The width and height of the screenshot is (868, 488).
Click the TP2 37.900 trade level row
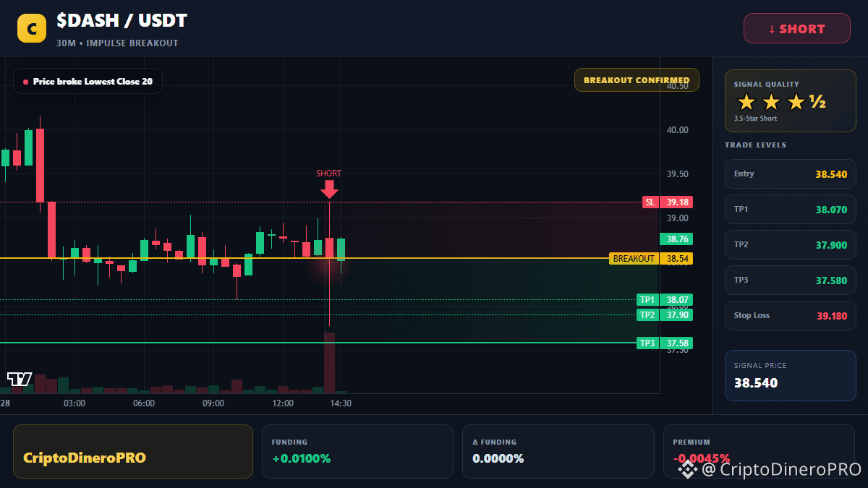[791, 245]
